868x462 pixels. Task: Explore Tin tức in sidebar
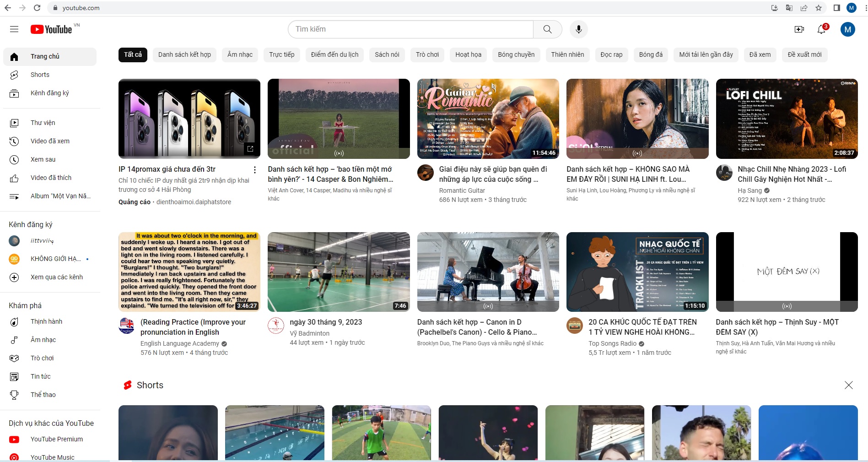point(50,376)
